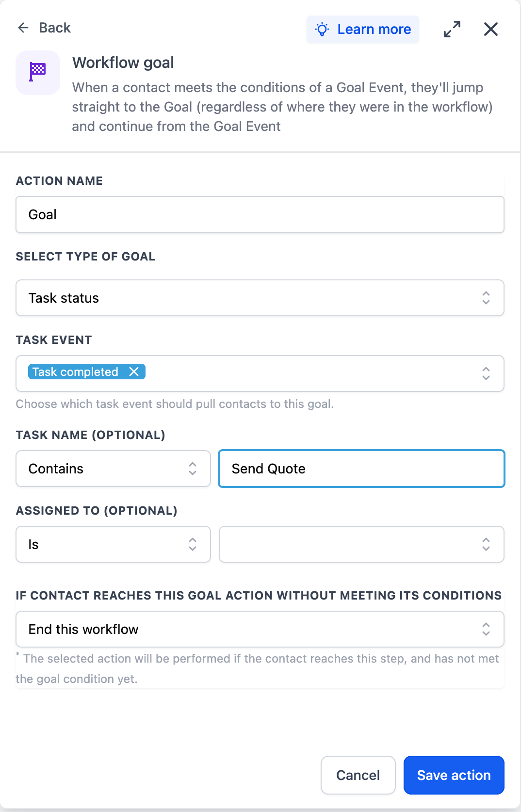This screenshot has width=521, height=812.
Task: Click the chevron arrows in Task Event field
Action: point(486,374)
